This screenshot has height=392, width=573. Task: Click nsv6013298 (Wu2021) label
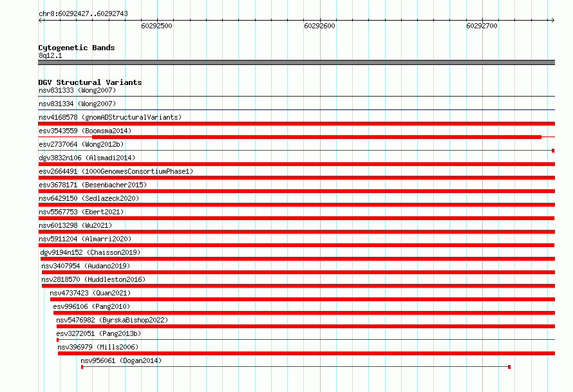point(75,225)
